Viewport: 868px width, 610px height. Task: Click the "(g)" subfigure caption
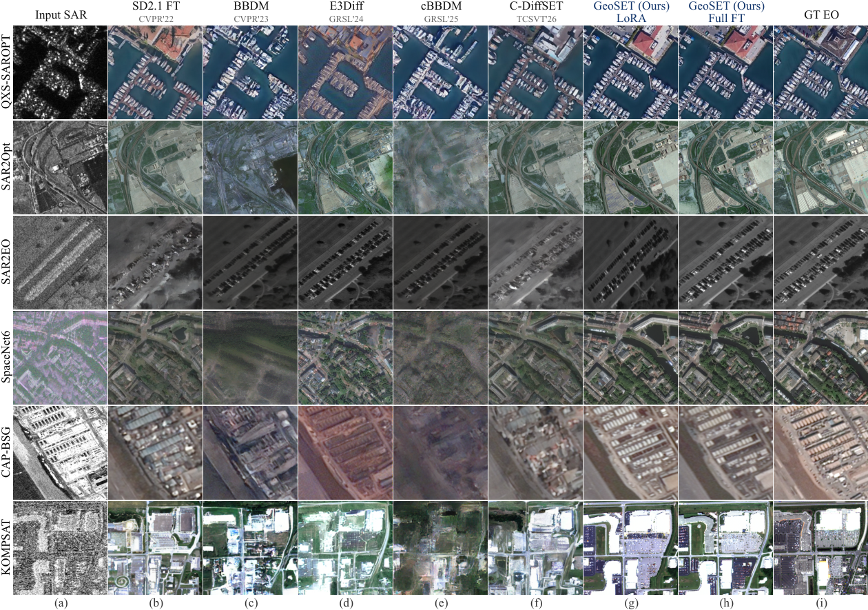coord(630,603)
